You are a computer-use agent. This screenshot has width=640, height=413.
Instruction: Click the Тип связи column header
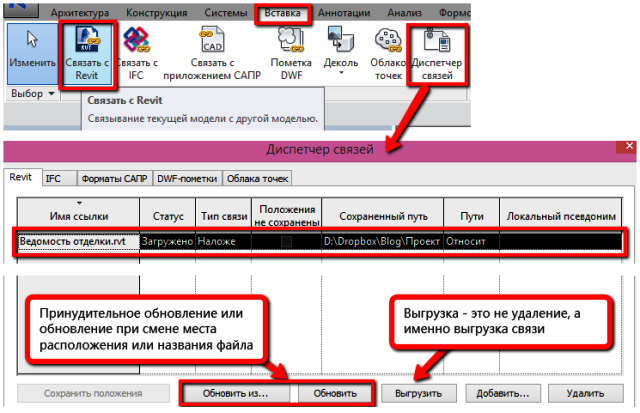[x=224, y=213]
